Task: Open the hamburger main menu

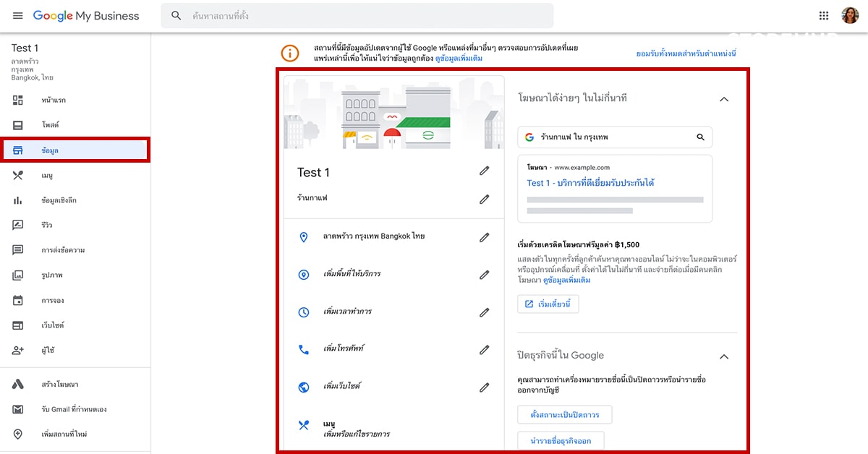Action: pos(18,16)
